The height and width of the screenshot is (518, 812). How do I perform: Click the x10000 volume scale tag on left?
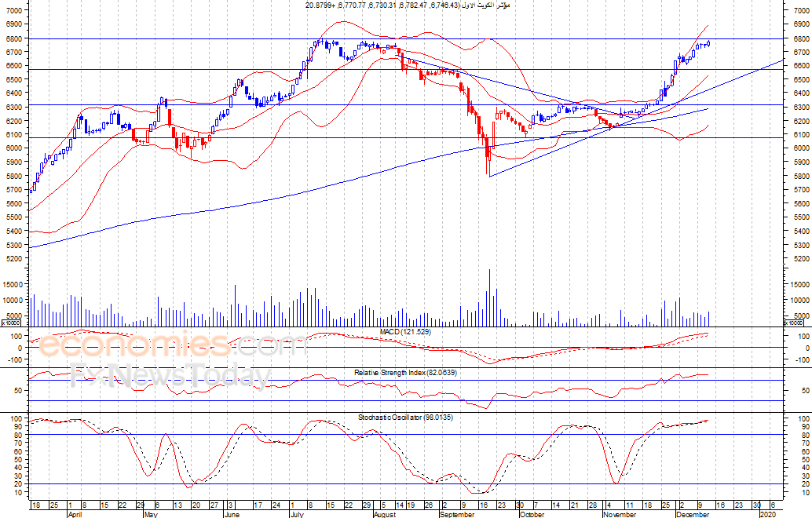pos(11,323)
